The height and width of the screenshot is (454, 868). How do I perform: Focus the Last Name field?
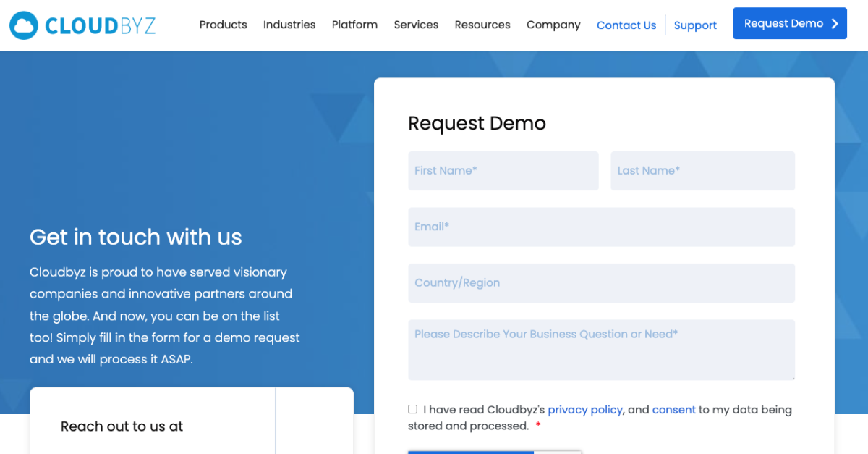[702, 171]
